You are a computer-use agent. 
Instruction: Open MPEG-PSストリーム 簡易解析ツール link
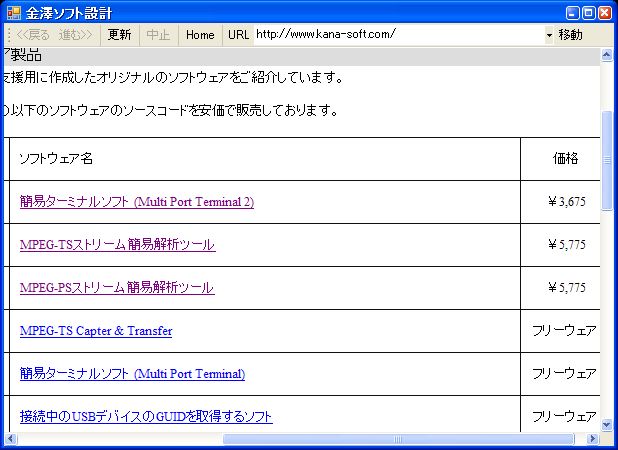pos(116,288)
